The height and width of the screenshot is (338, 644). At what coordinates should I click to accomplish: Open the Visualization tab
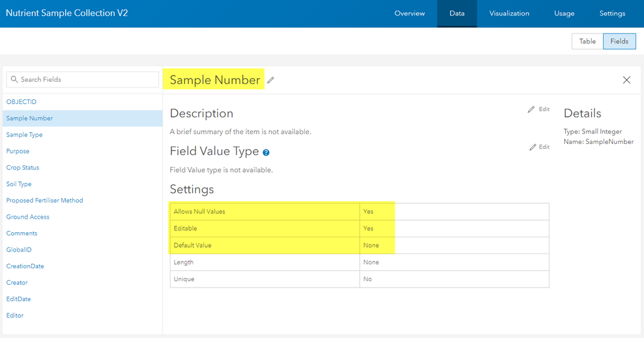pyautogui.click(x=509, y=14)
